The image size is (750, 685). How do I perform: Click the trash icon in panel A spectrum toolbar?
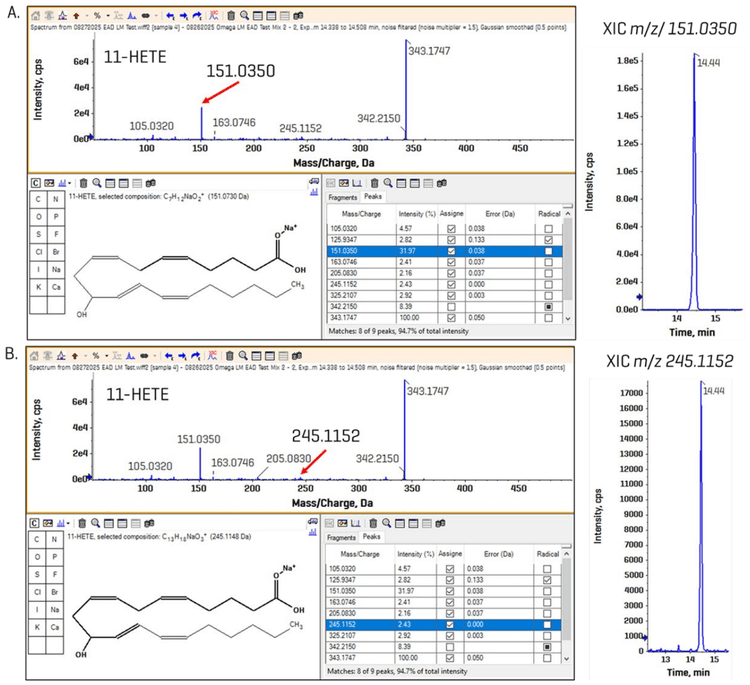pos(231,16)
